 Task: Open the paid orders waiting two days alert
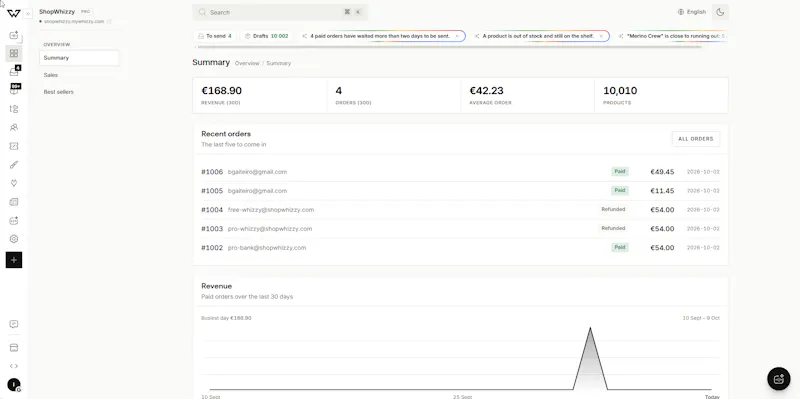380,36
